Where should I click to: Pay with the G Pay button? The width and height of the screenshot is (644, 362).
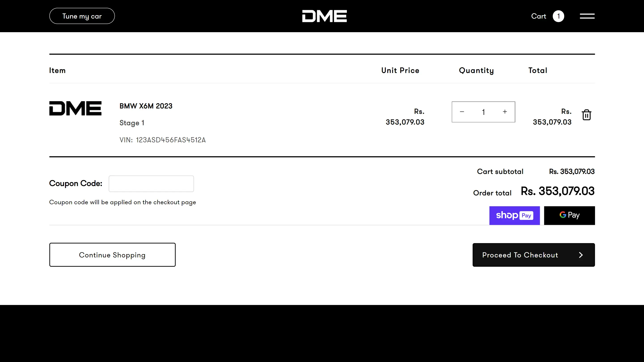coord(569,215)
